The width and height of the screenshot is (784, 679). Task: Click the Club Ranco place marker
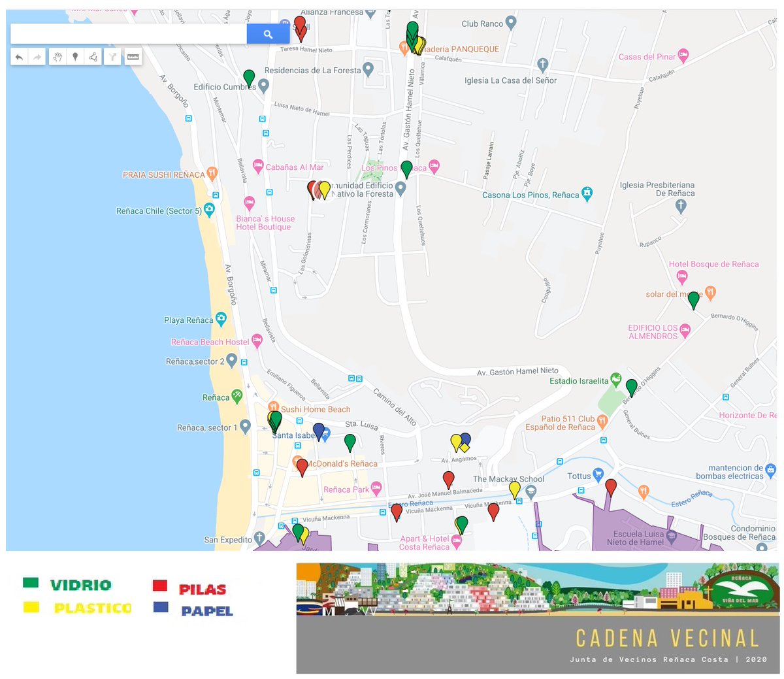point(511,23)
